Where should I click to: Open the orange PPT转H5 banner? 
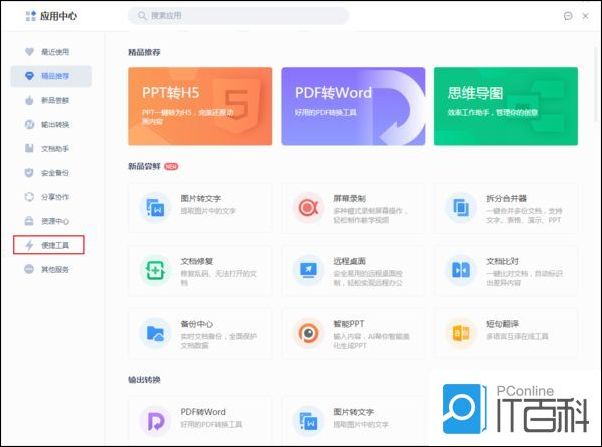point(200,106)
